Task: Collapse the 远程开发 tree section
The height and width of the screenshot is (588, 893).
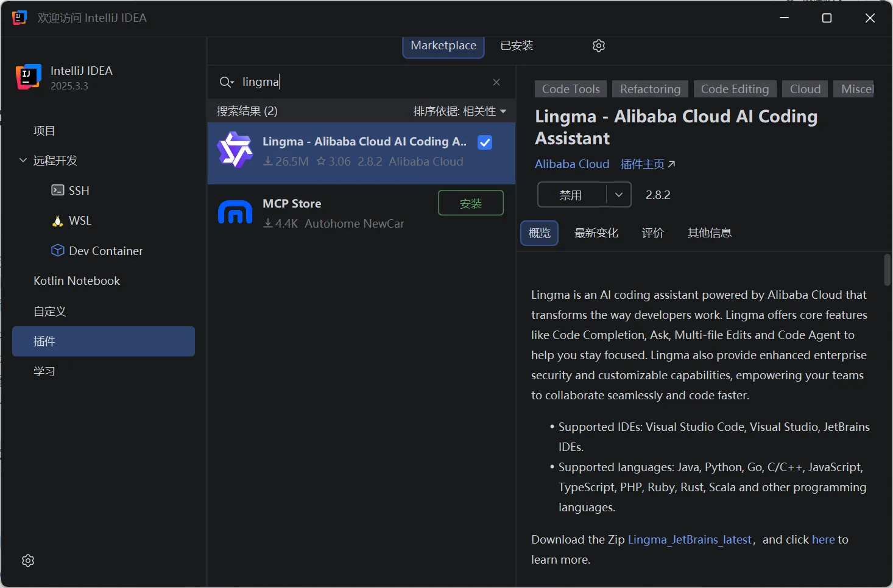Action: pyautogui.click(x=23, y=160)
